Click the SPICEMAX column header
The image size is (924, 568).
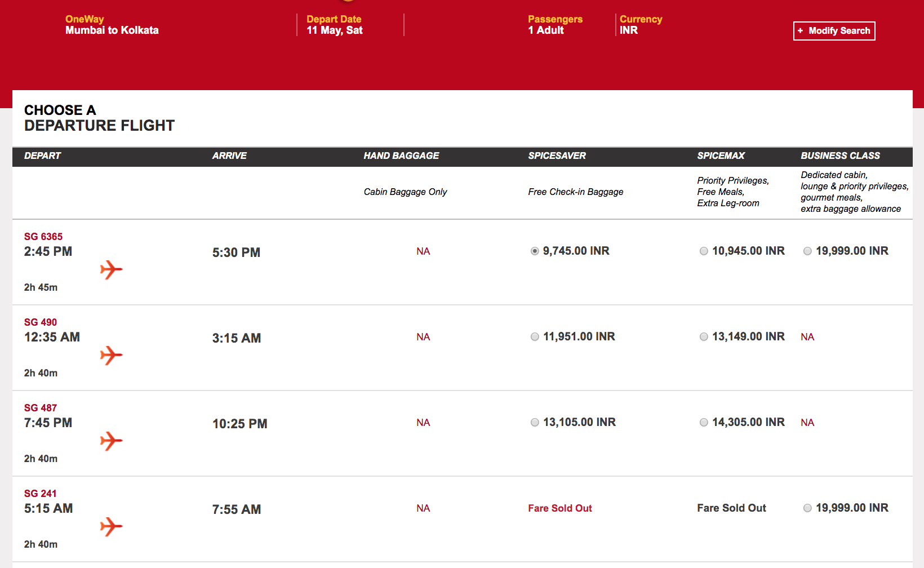tap(721, 156)
